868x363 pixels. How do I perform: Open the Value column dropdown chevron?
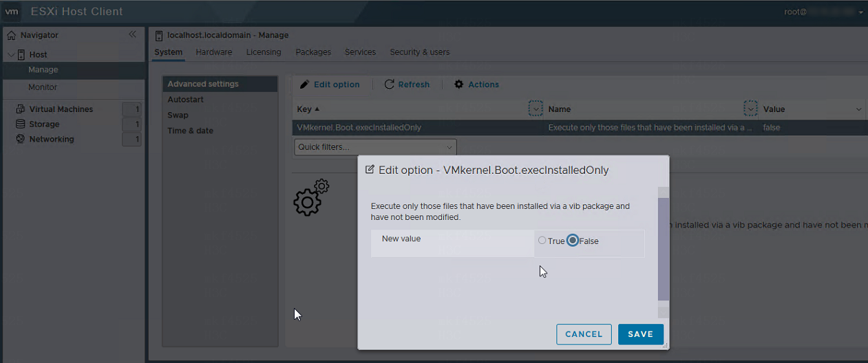coord(858,109)
